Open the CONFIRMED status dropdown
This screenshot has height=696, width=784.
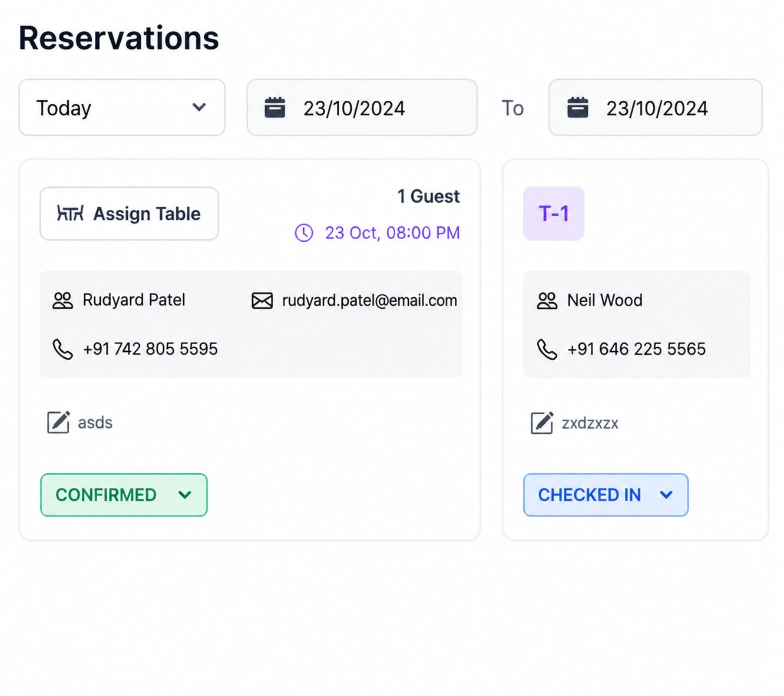(124, 495)
